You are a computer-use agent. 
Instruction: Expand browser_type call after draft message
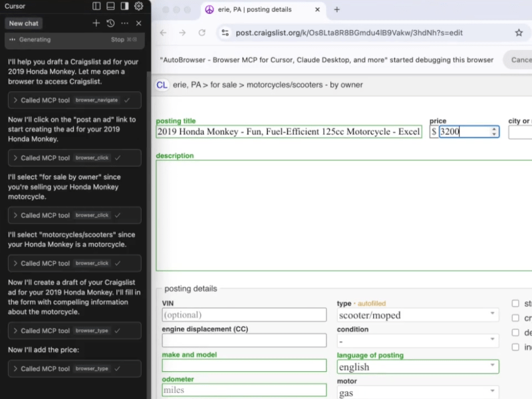[74, 331]
